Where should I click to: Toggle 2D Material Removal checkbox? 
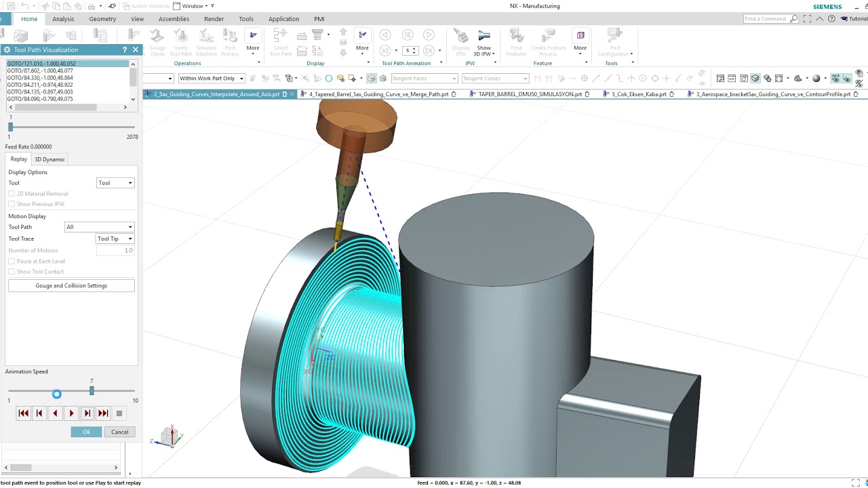12,194
